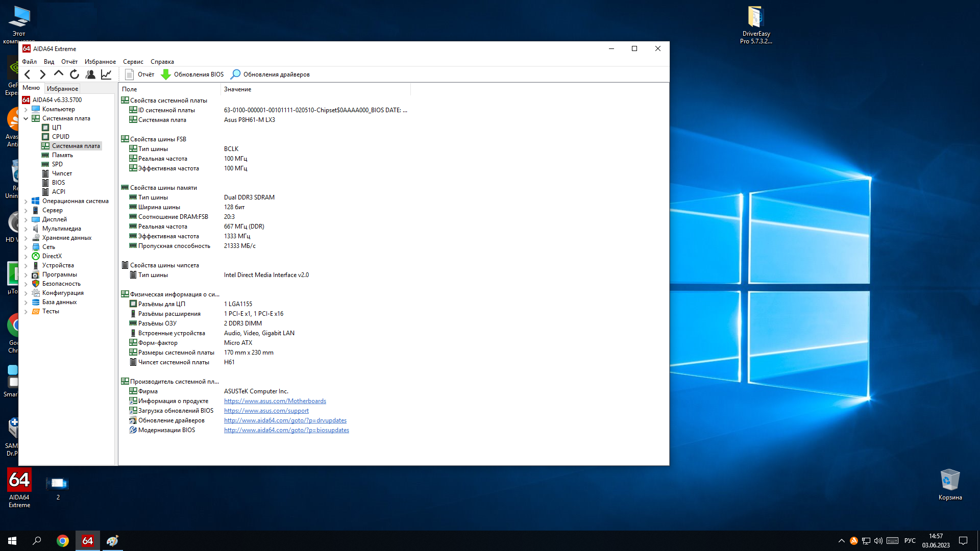Image resolution: width=980 pixels, height=551 pixels.
Task: Open DriverEasy Pro desktop icon
Action: pyautogui.click(x=756, y=25)
